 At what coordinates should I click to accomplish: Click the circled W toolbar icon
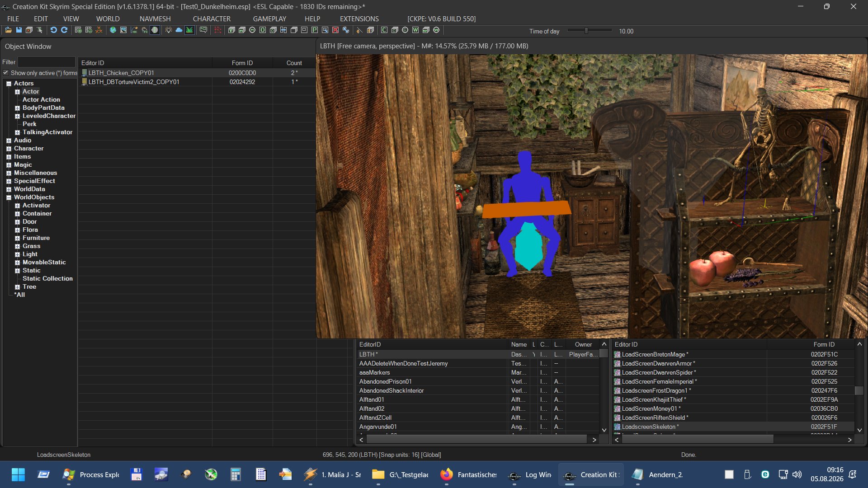[x=436, y=30]
